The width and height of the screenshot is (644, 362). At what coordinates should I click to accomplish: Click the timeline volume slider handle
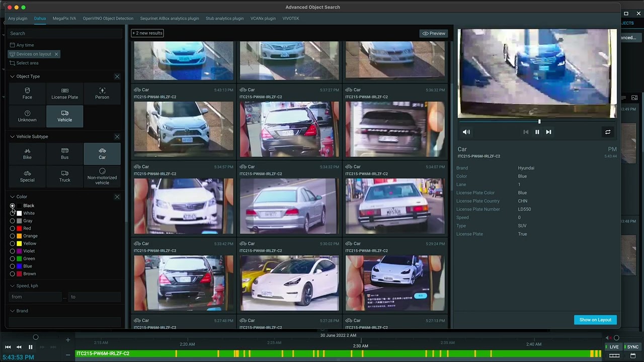point(616,338)
